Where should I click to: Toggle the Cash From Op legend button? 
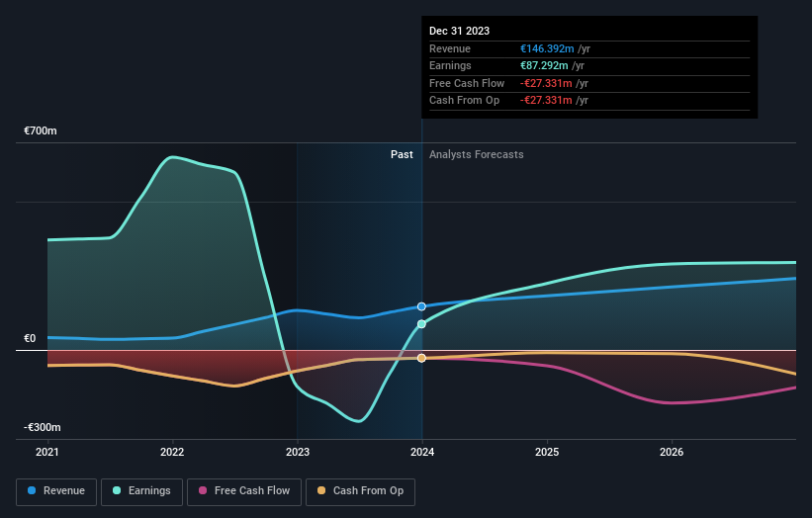360,491
